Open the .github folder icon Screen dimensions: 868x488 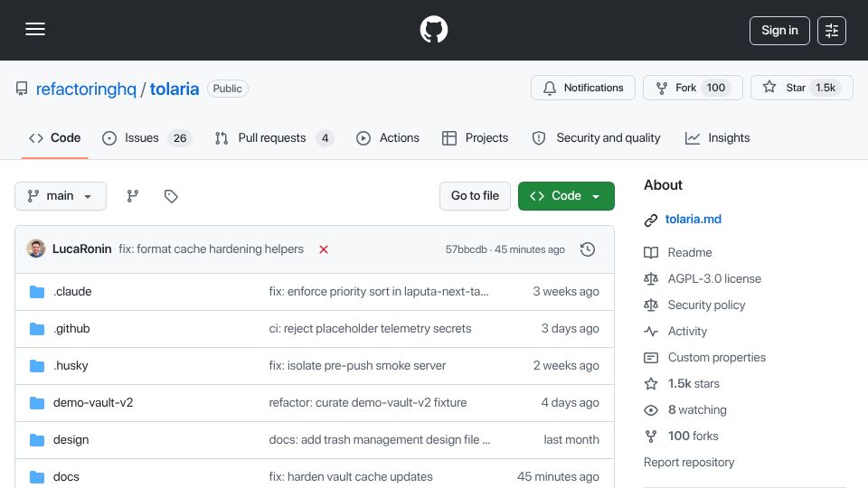[x=37, y=329]
